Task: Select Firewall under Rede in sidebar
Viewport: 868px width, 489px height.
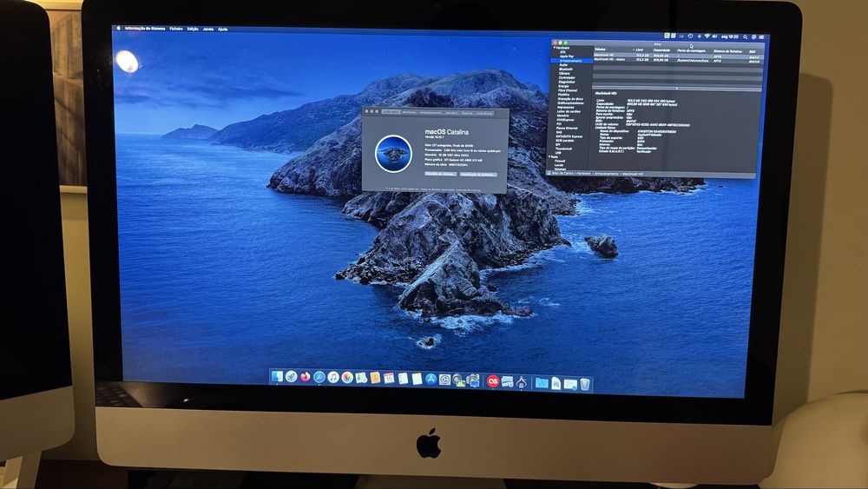Action: 560,162
